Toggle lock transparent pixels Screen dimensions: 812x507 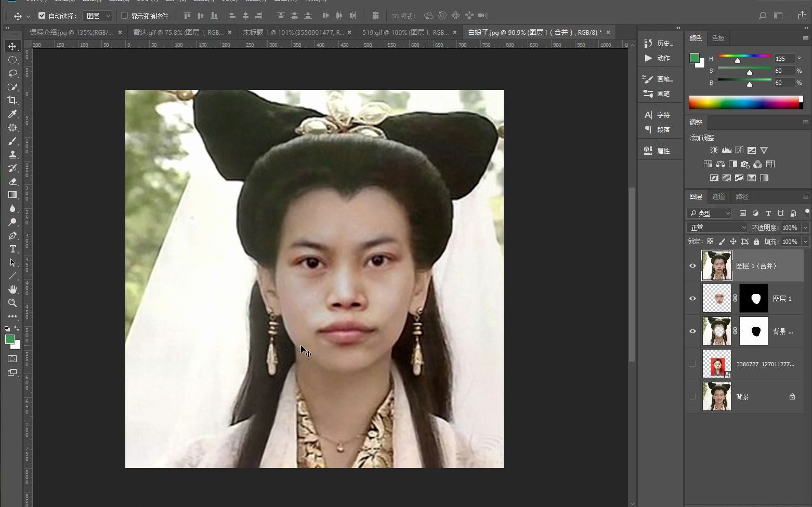(x=710, y=242)
